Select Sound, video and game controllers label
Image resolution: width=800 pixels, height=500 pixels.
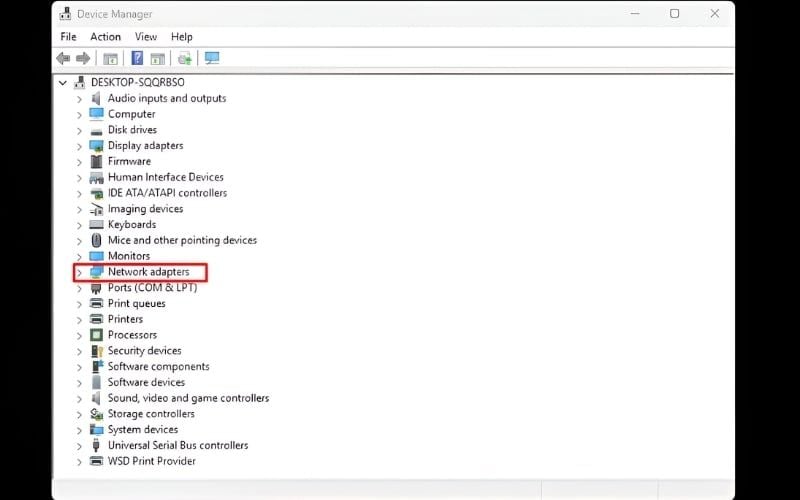pyautogui.click(x=188, y=398)
